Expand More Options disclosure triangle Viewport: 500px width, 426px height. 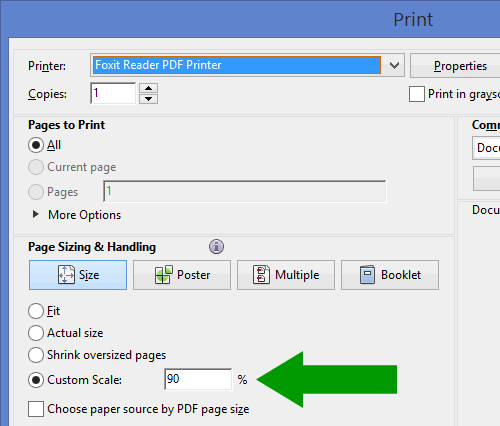(x=35, y=214)
